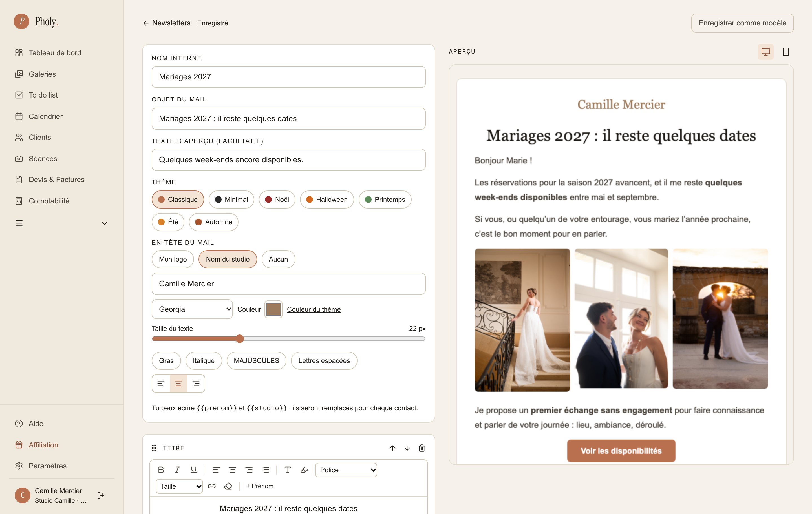Open the Police font dropdown
Screen dimensions: 812x514
click(346, 470)
